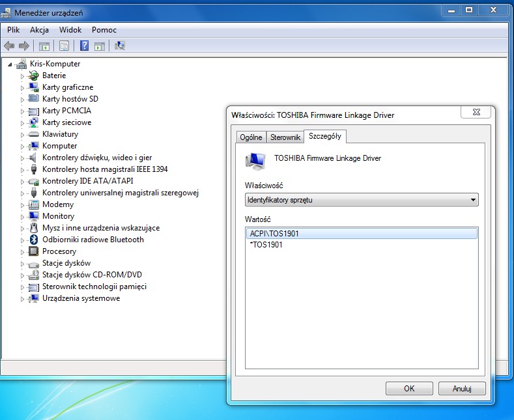The image size is (514, 420).
Task: Select the ACPI\TOS1901 value row
Action: click(362, 234)
